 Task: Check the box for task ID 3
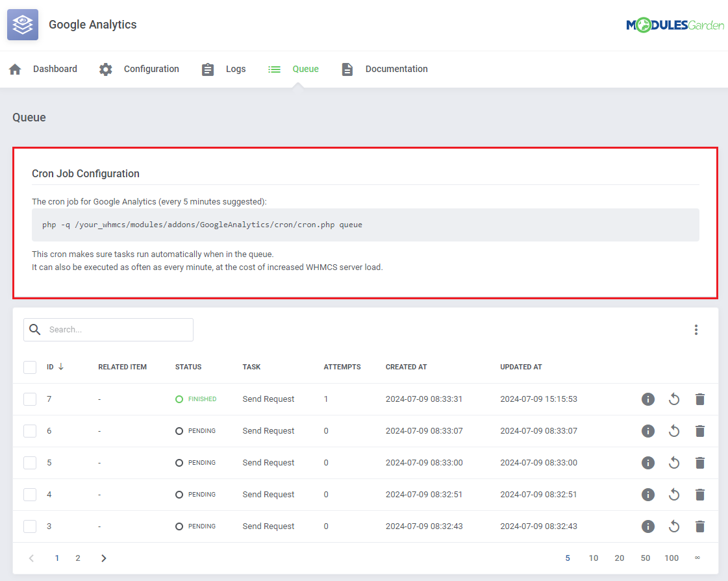30,526
